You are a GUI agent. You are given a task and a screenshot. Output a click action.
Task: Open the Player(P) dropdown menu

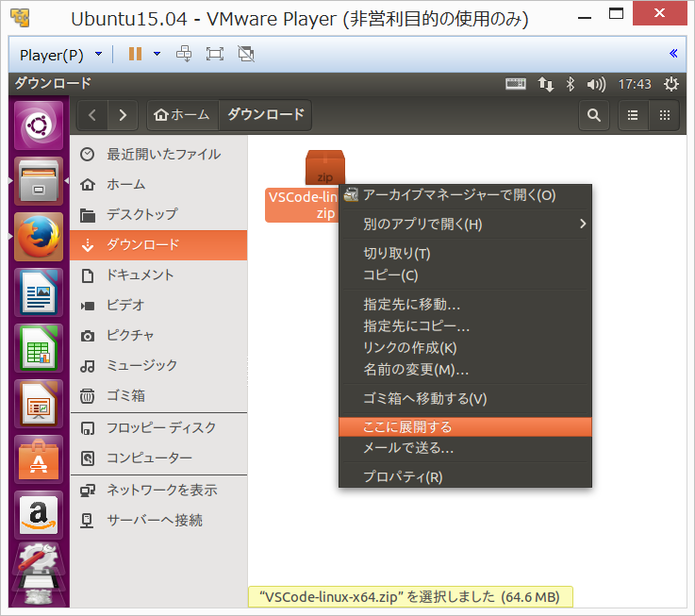(x=60, y=55)
